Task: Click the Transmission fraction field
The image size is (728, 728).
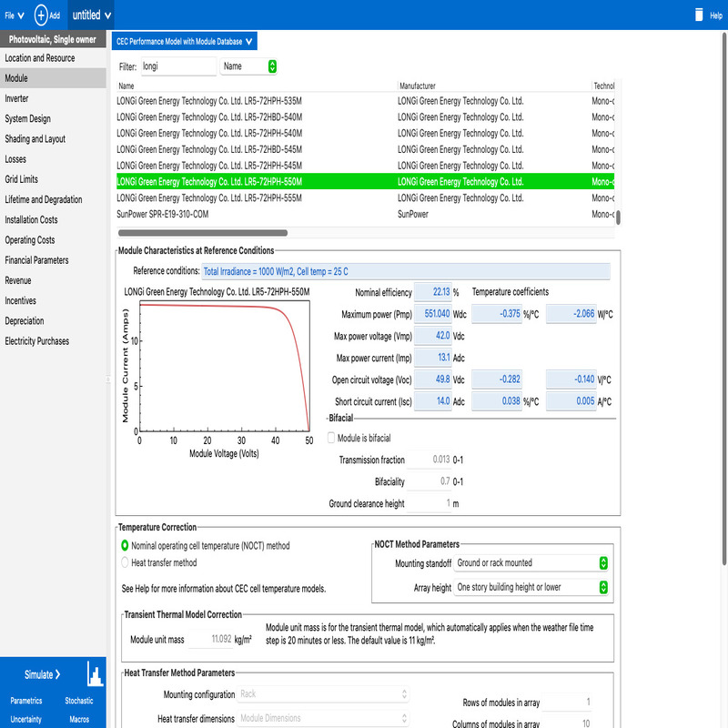Action: coord(429,460)
